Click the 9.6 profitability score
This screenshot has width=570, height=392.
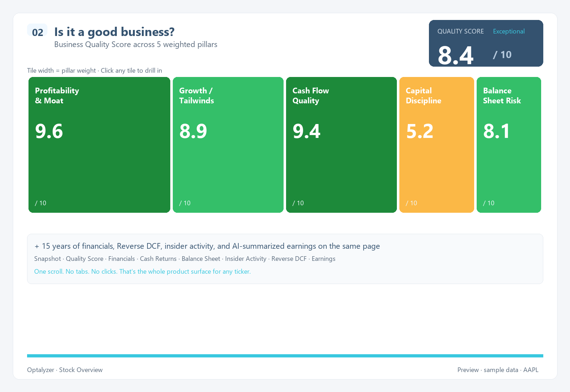49,131
